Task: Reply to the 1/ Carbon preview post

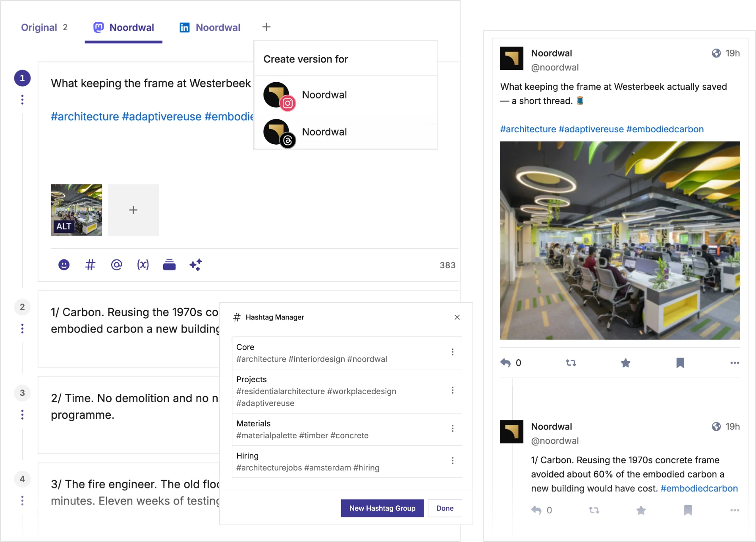Action: pyautogui.click(x=536, y=510)
